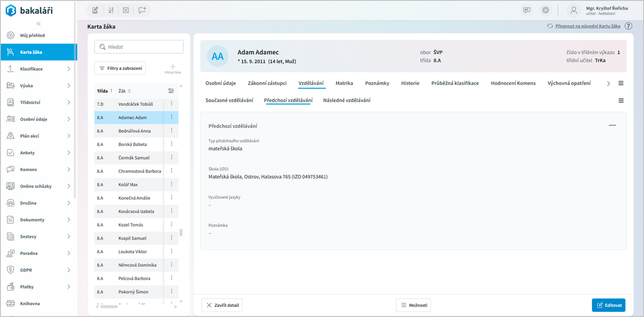Open the Následné vzdělávání sub-tab
This screenshot has width=644, height=317.
pos(347,101)
